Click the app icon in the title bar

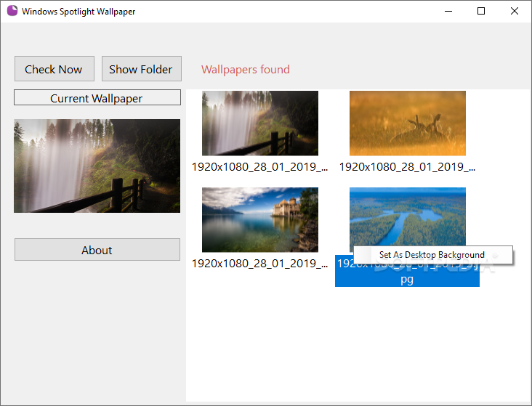point(12,11)
